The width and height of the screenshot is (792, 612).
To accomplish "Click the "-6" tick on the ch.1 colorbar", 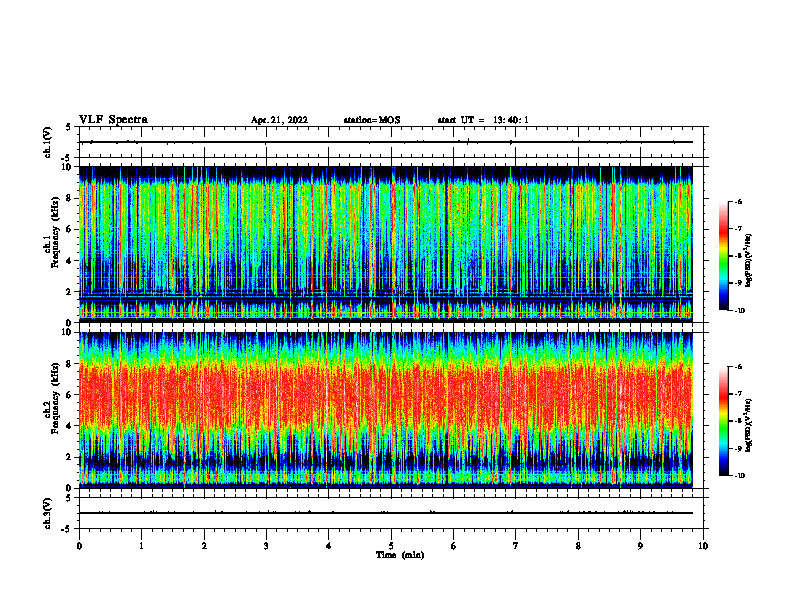I will pos(739,202).
